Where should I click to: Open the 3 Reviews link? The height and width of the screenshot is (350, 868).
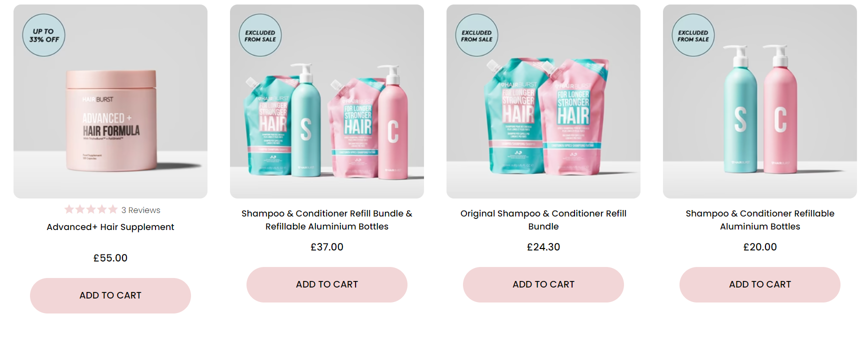pyautogui.click(x=141, y=210)
